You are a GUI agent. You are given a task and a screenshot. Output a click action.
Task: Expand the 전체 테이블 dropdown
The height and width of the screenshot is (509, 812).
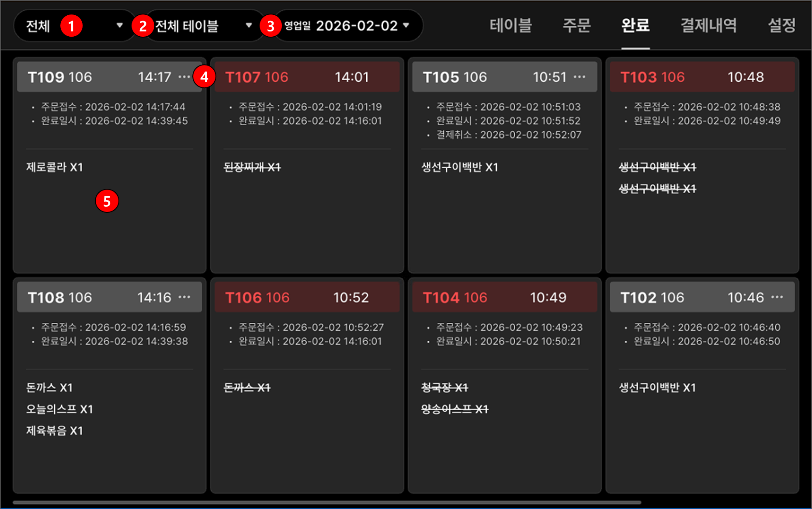coord(204,26)
